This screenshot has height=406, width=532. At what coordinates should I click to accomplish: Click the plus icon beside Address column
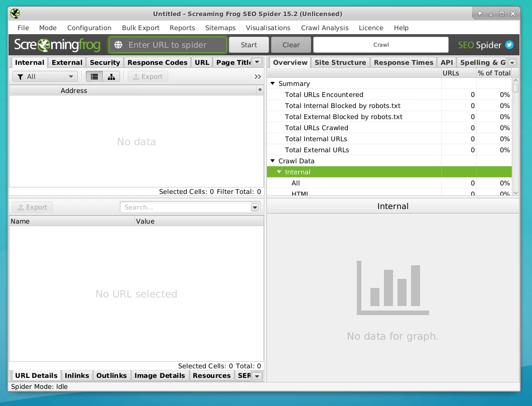click(x=259, y=90)
